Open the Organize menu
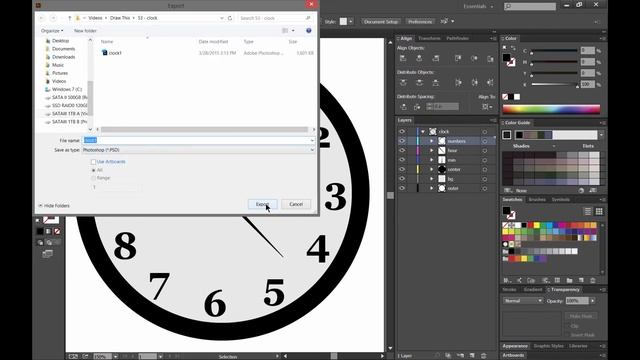Viewport: 640px width, 360px height. pyautogui.click(x=52, y=31)
